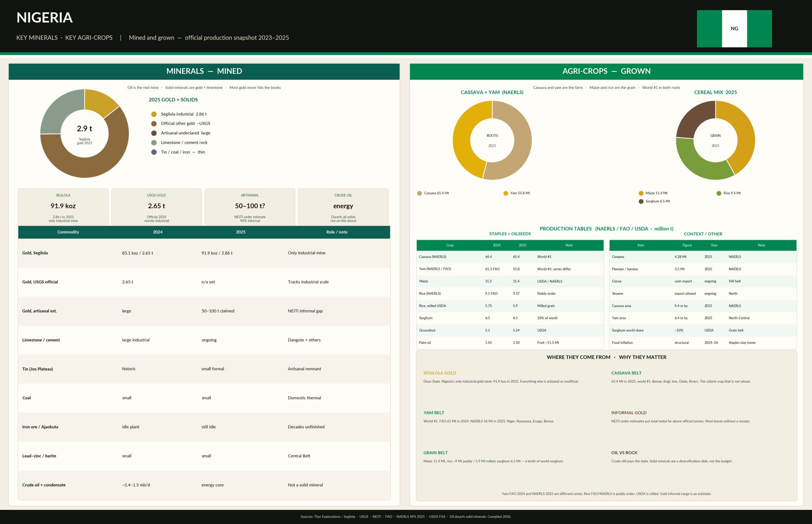Select the Gold, Segilola row label
The image size is (812, 524).
tap(35, 253)
